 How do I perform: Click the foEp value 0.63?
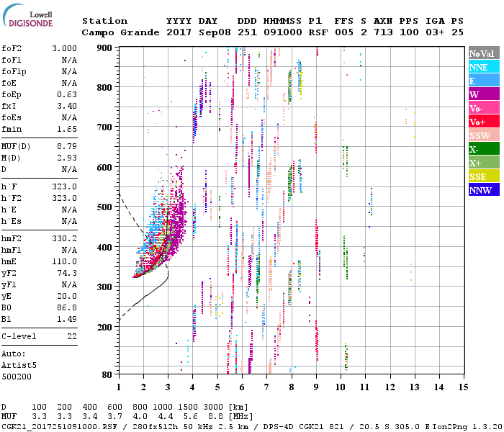[67, 94]
